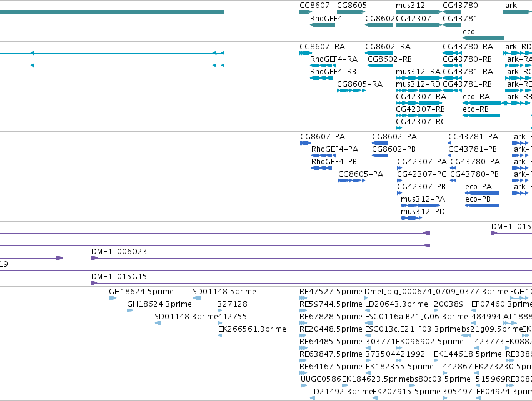Click the EK182355.5prime EST label
Screen dimensions: 532x401
click(x=399, y=367)
